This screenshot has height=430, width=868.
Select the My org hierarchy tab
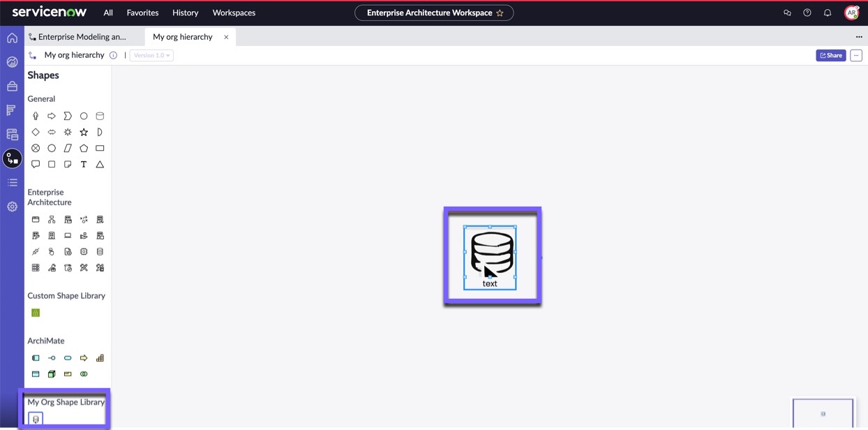[x=183, y=37]
